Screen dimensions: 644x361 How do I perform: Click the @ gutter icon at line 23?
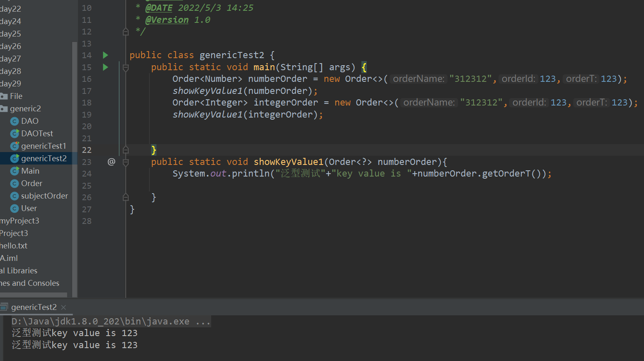111,162
